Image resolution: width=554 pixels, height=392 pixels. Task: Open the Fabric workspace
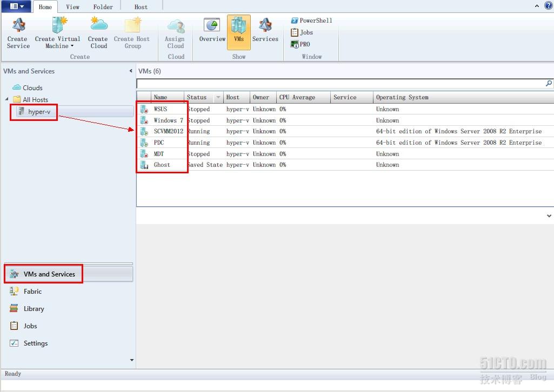click(25, 292)
